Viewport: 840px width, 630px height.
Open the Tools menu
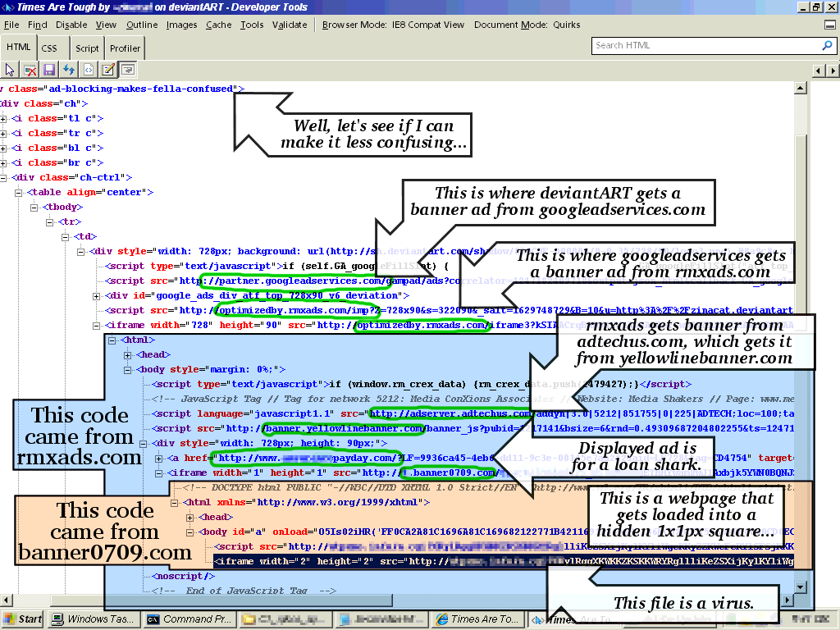252,25
